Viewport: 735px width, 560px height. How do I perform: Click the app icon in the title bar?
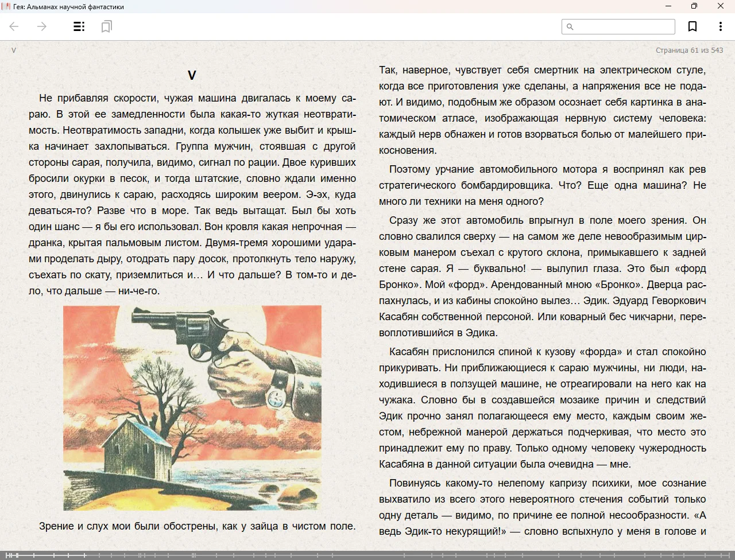6,6
